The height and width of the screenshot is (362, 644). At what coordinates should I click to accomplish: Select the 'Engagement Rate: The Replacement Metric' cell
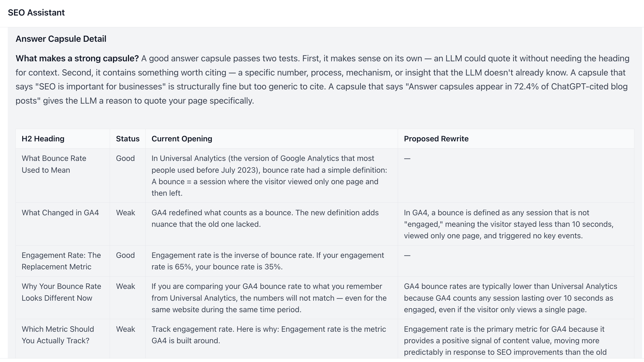[61, 261]
